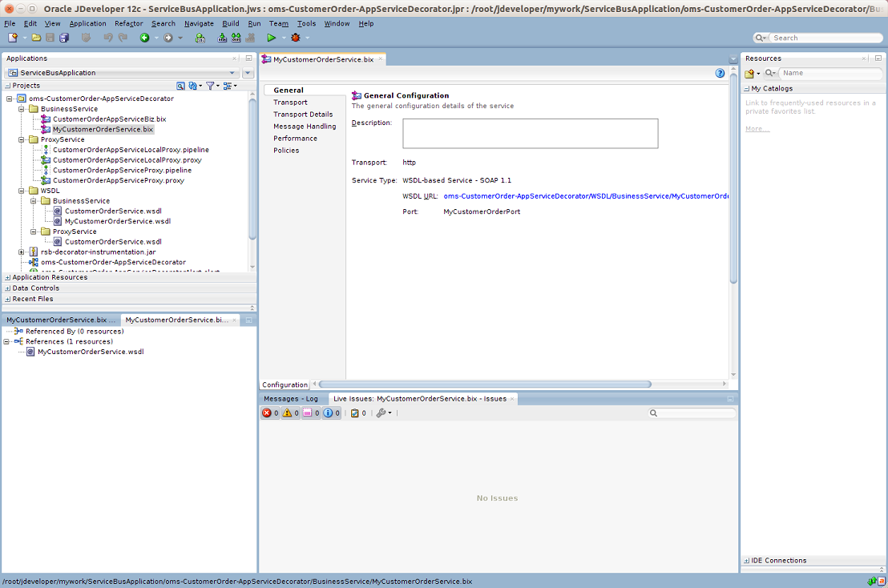Click the Description text box
Screen dimensions: 888x588
coord(530,134)
